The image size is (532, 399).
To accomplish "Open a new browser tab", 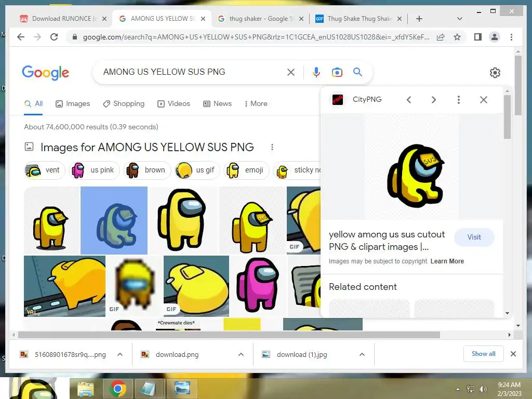I will pyautogui.click(x=419, y=19).
